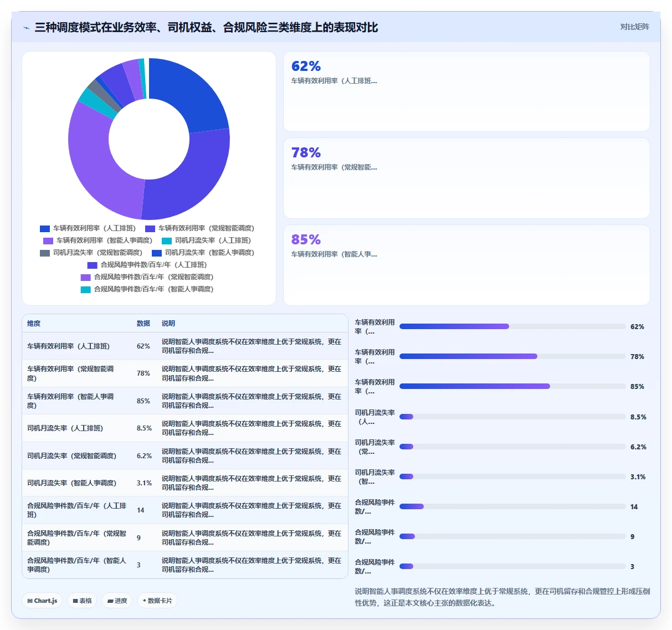Toggle legend item 车辆有效利用率（人工排班）
This screenshot has height=630, width=672.
(x=88, y=228)
